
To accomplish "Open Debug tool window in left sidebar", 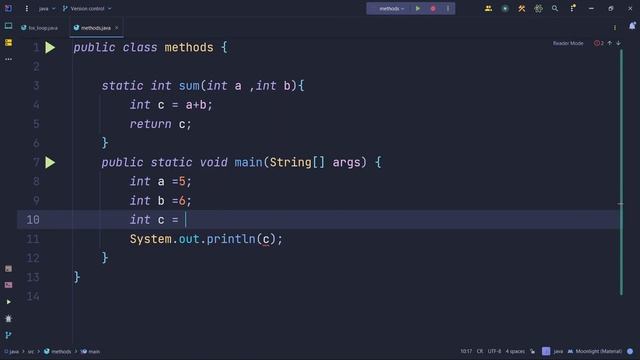I will (8, 318).
